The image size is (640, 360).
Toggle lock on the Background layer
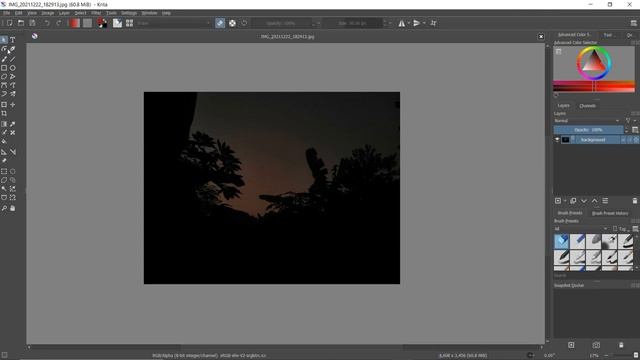coord(623,140)
